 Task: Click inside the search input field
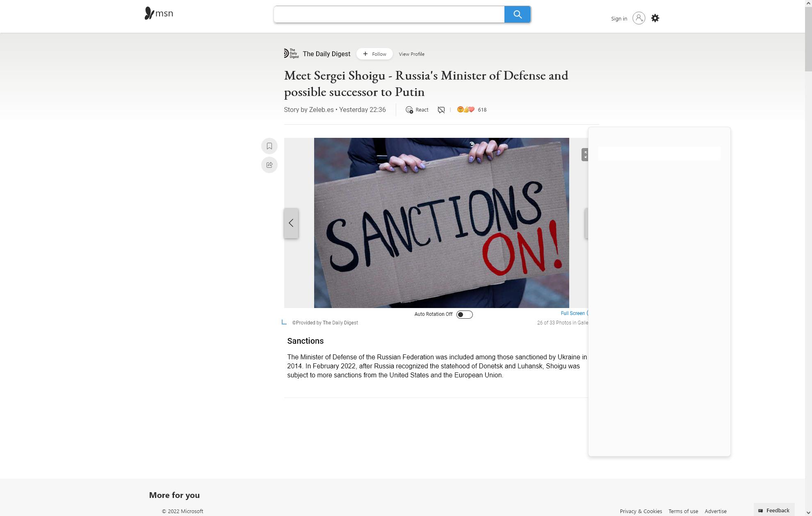coord(388,14)
